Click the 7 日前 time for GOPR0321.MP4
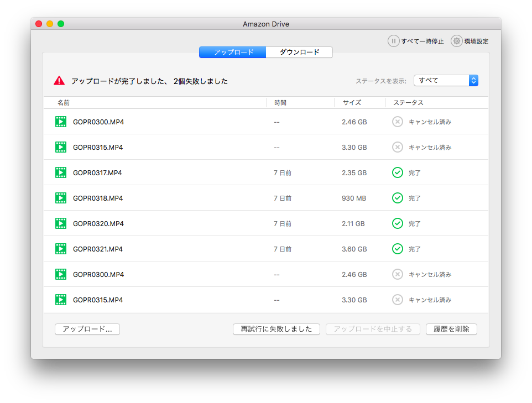This screenshot has width=532, height=403. pyautogui.click(x=283, y=249)
